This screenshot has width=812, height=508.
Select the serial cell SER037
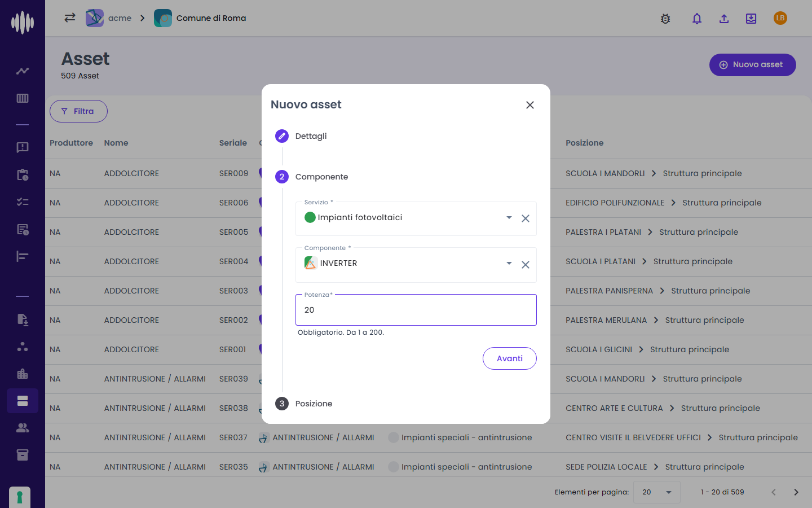point(233,437)
